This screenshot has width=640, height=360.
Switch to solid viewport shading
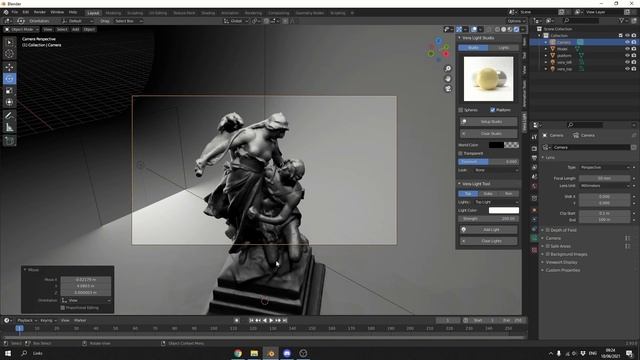point(504,29)
